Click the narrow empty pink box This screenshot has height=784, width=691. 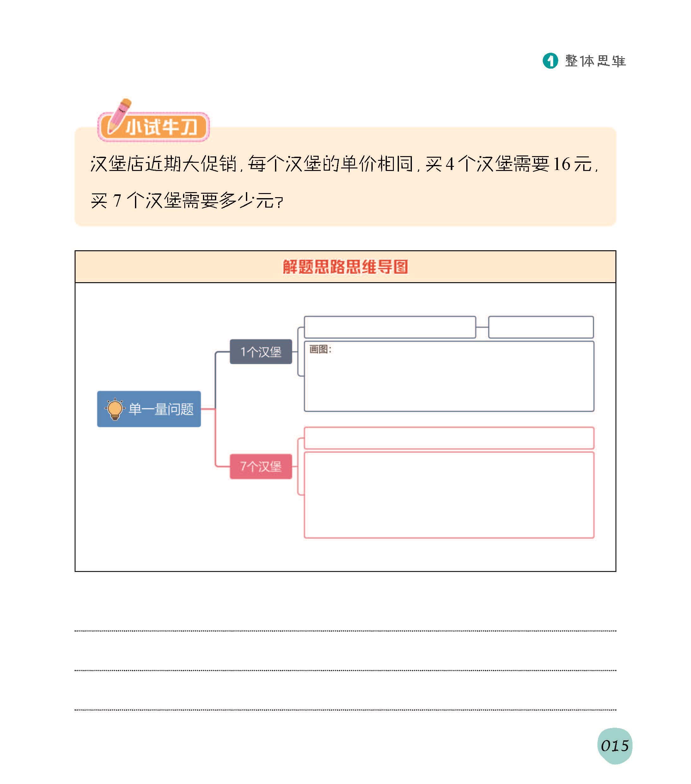[449, 438]
